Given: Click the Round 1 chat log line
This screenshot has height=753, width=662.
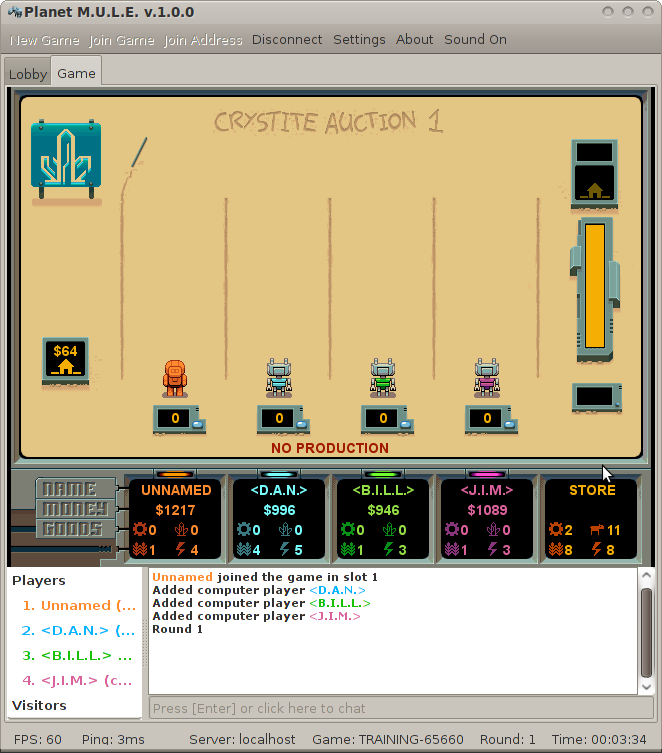Looking at the screenshot, I should click(x=177, y=629).
